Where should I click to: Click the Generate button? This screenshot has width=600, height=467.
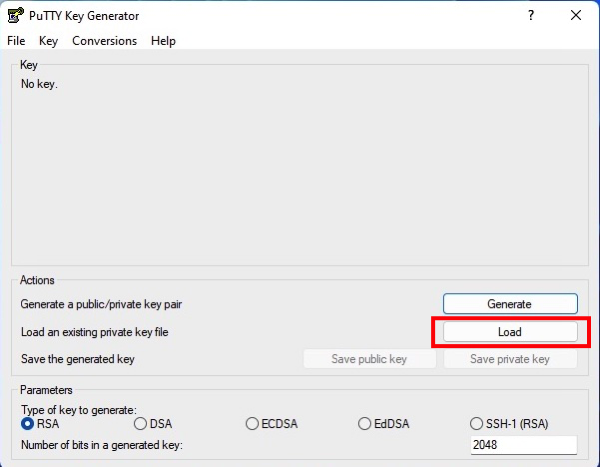coord(510,304)
